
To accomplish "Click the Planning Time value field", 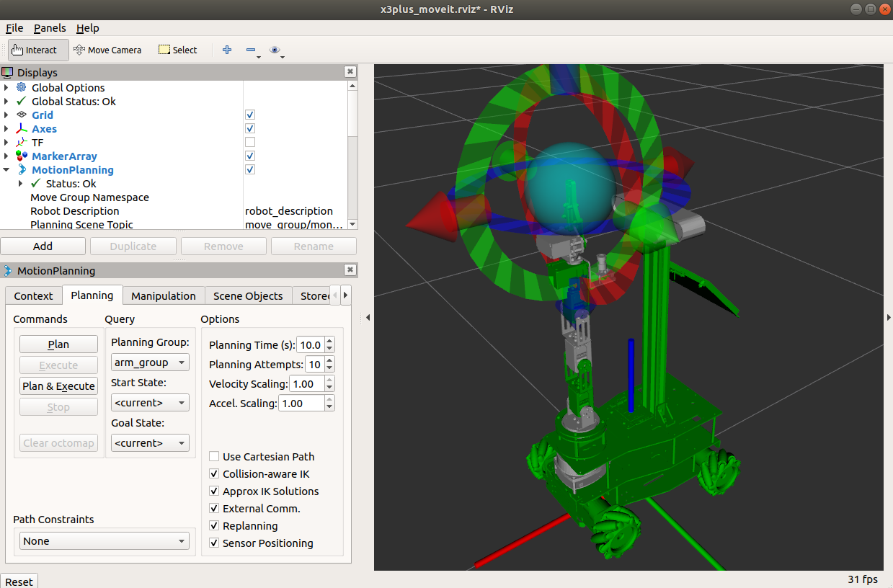I will point(311,345).
